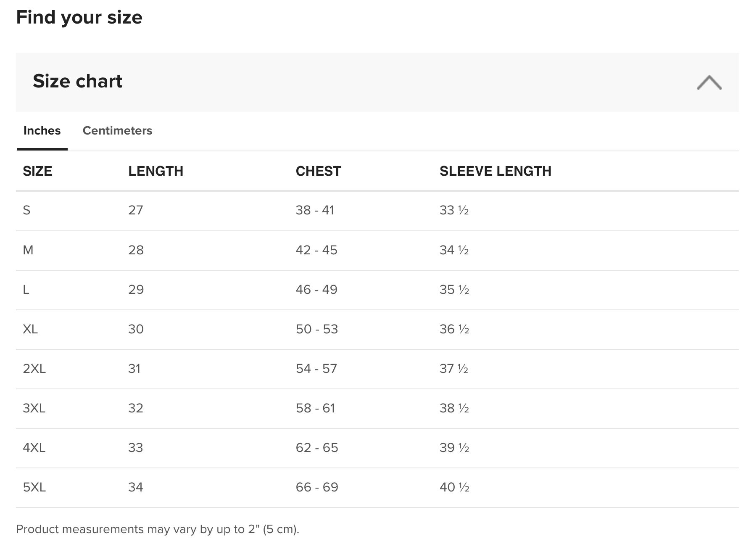Click the Find your size heading
Viewport: 746px width, 560px height.
pos(79,18)
